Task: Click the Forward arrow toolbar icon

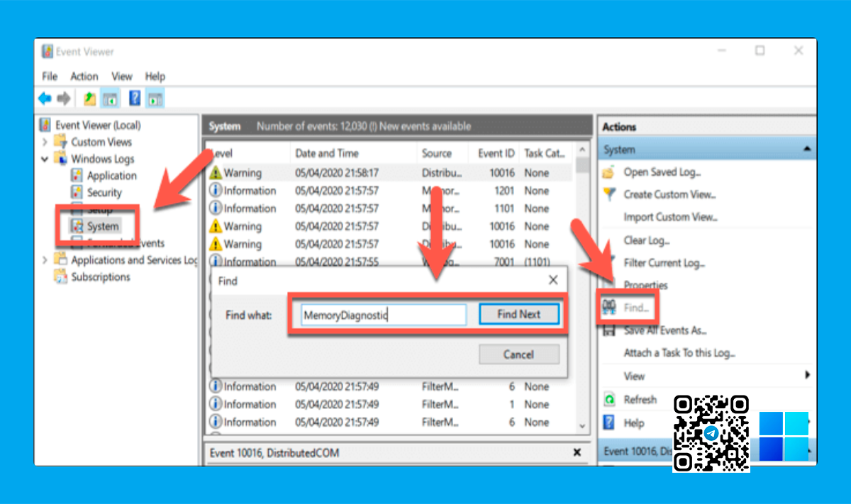Action: [x=64, y=98]
